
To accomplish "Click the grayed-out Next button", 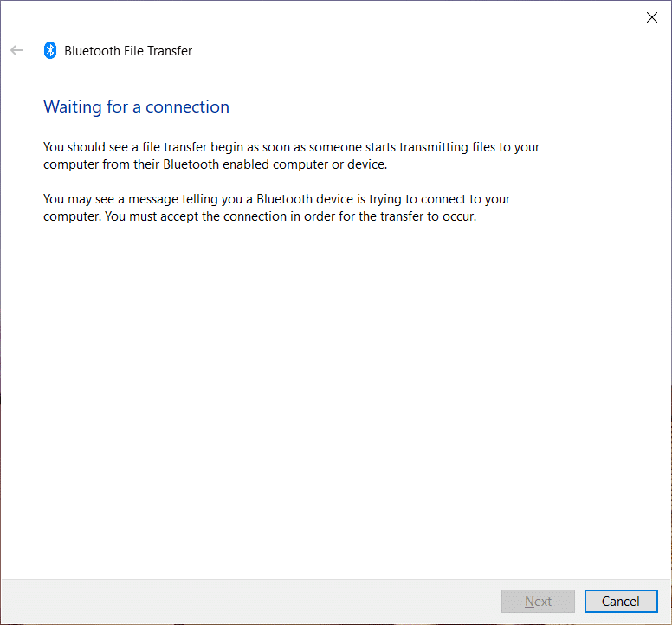I will click(x=538, y=601).
